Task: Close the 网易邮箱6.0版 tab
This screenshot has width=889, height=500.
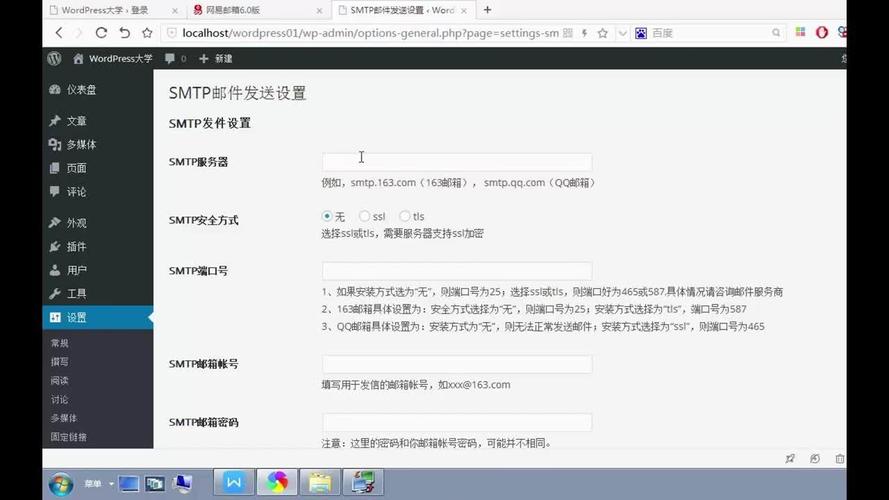Action: 319,11
